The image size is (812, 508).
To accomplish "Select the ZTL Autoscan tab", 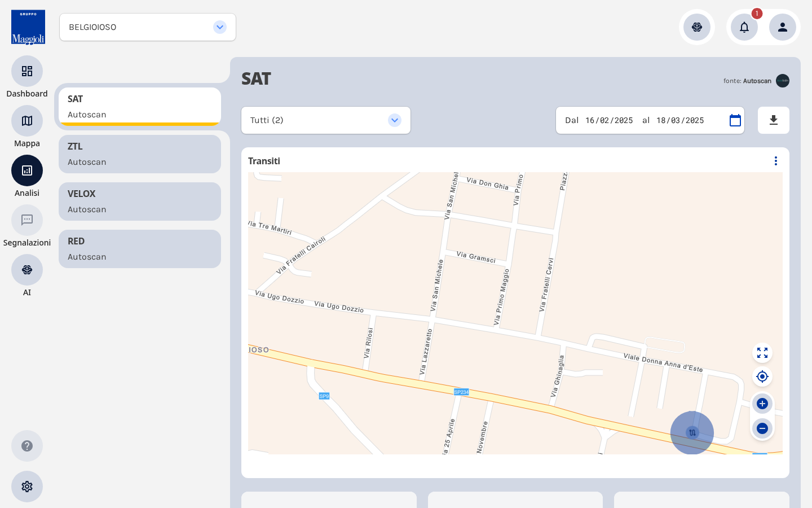I will 140,154.
